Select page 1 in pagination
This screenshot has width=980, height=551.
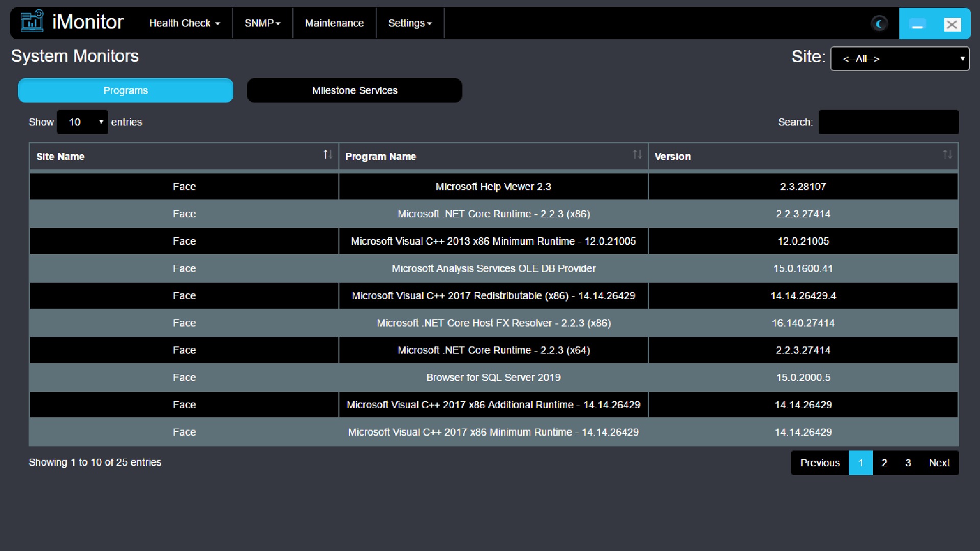point(861,463)
